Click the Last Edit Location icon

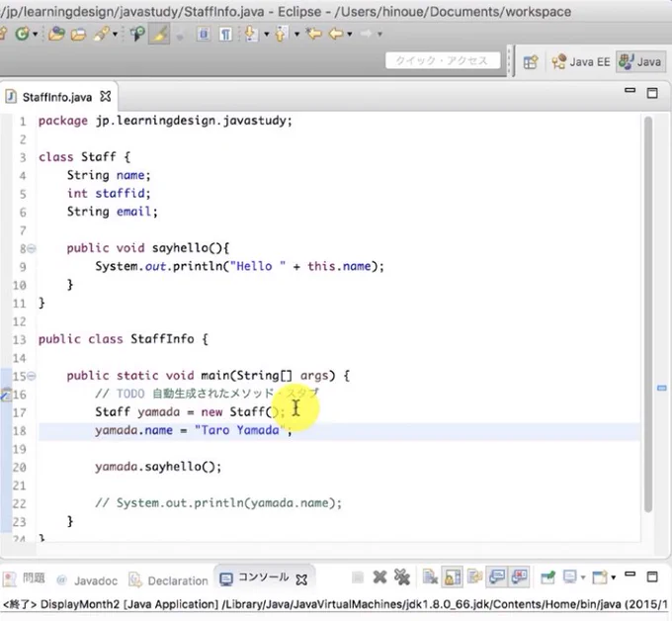click(x=314, y=34)
